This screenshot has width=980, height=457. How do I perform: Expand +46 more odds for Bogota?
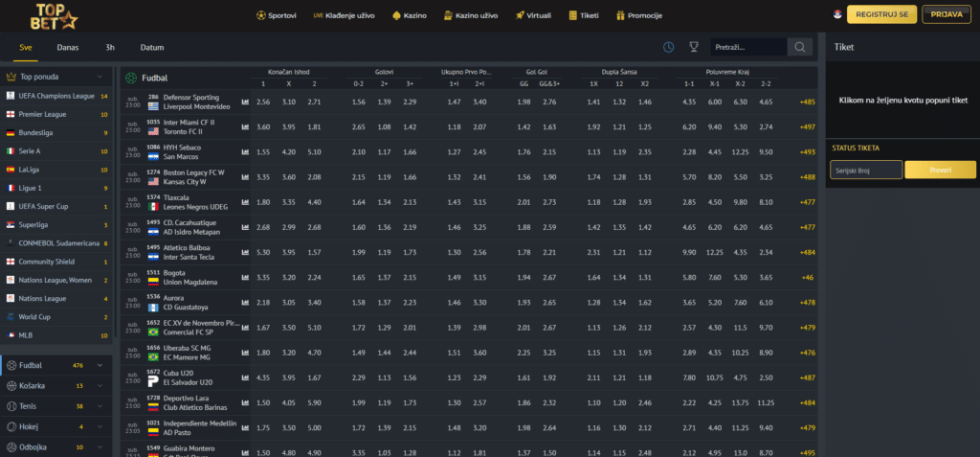(x=808, y=277)
